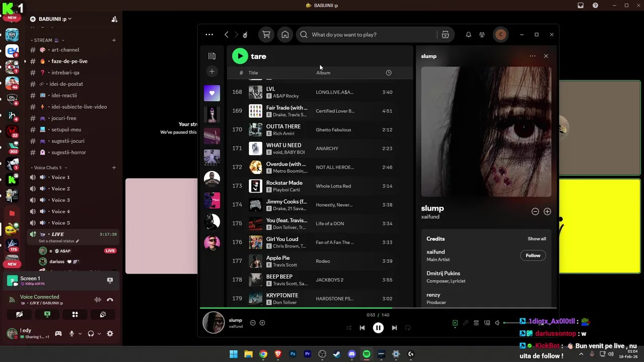Go to the previous track in Spotify
This screenshot has width=644, height=362.
click(x=362, y=328)
